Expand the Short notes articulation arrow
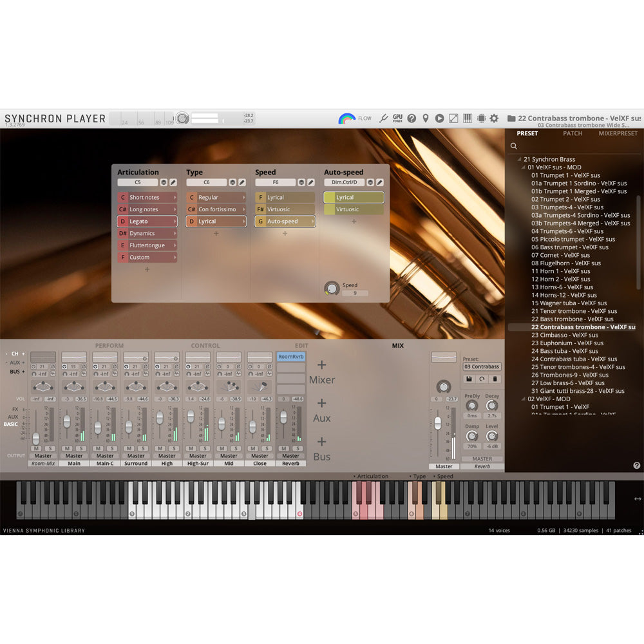The height and width of the screenshot is (644, 644). pos(175,198)
